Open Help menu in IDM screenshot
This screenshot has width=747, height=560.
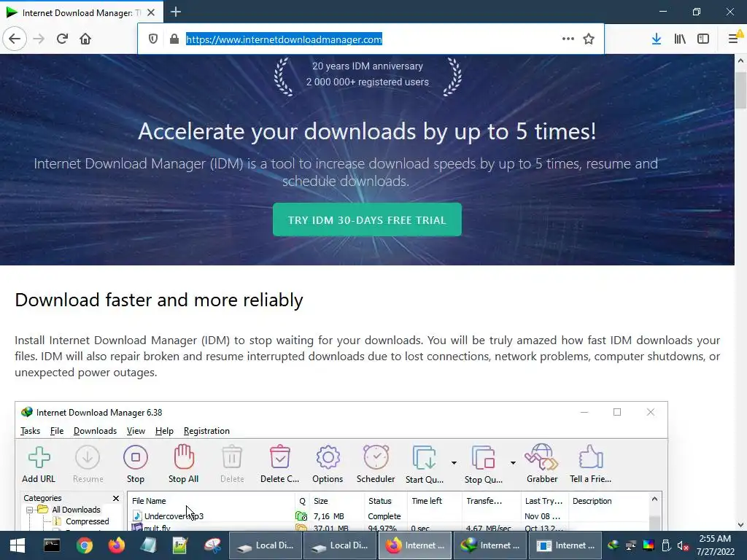click(x=164, y=431)
